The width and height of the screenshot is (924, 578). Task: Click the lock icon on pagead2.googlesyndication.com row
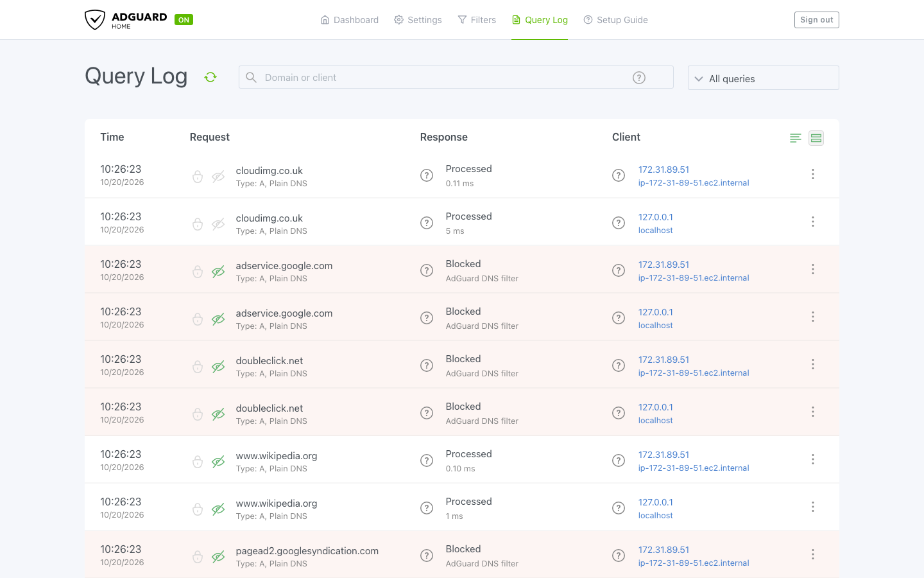click(x=198, y=557)
